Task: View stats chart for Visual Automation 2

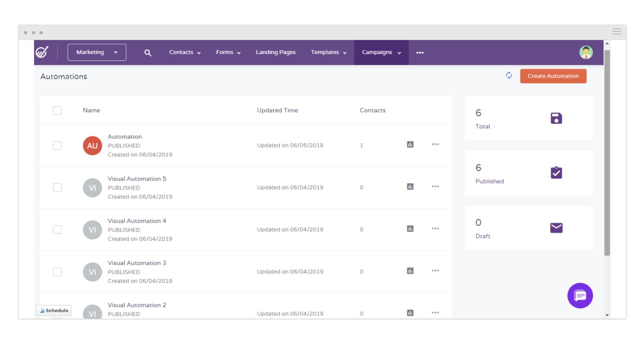Action: [x=410, y=313]
